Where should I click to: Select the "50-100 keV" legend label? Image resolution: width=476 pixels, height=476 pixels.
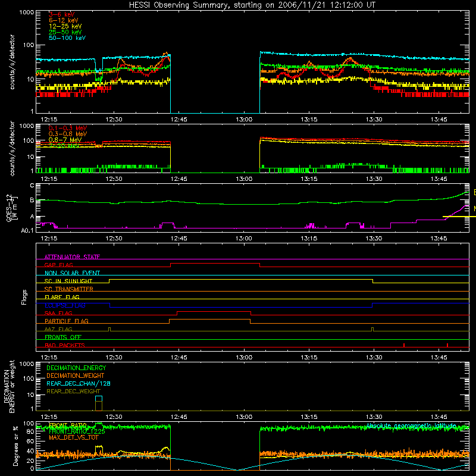pos(67,38)
